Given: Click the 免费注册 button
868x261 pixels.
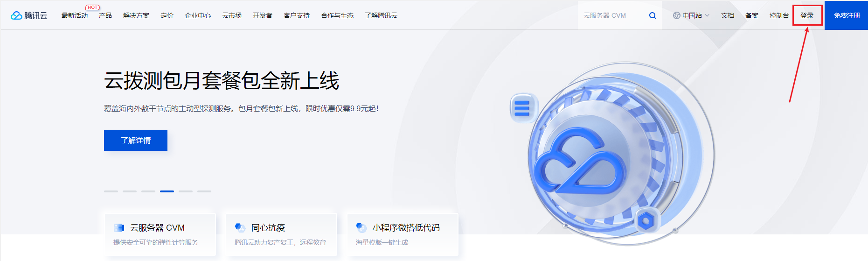Looking at the screenshot, I should point(846,15).
